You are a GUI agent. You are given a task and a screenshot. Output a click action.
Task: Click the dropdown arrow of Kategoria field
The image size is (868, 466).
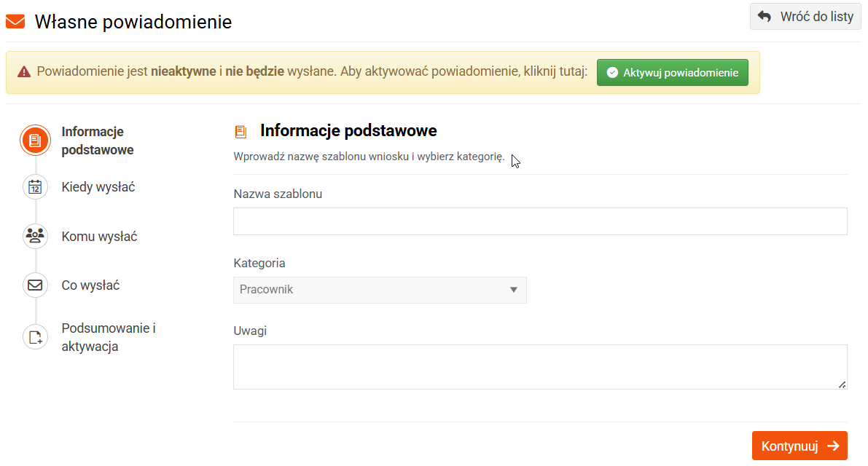514,290
